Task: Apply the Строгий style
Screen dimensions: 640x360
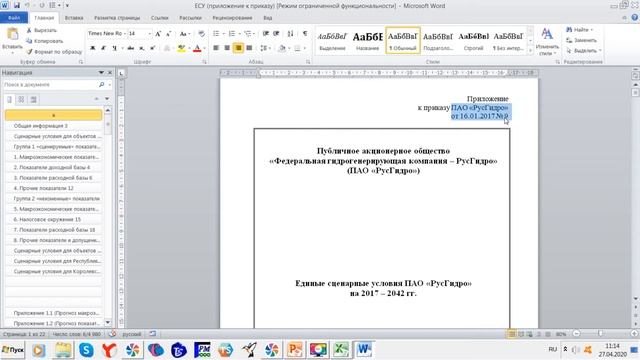Action: pos(473,41)
